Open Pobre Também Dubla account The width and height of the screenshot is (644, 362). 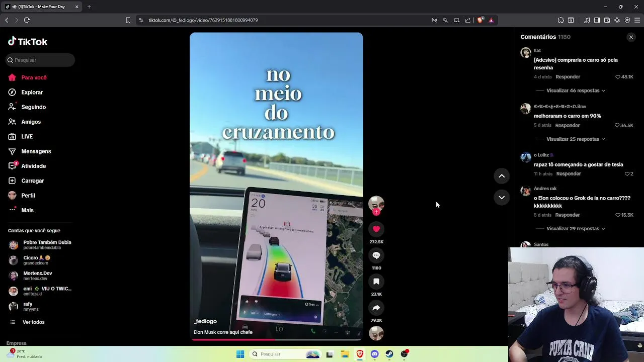[x=40, y=245]
